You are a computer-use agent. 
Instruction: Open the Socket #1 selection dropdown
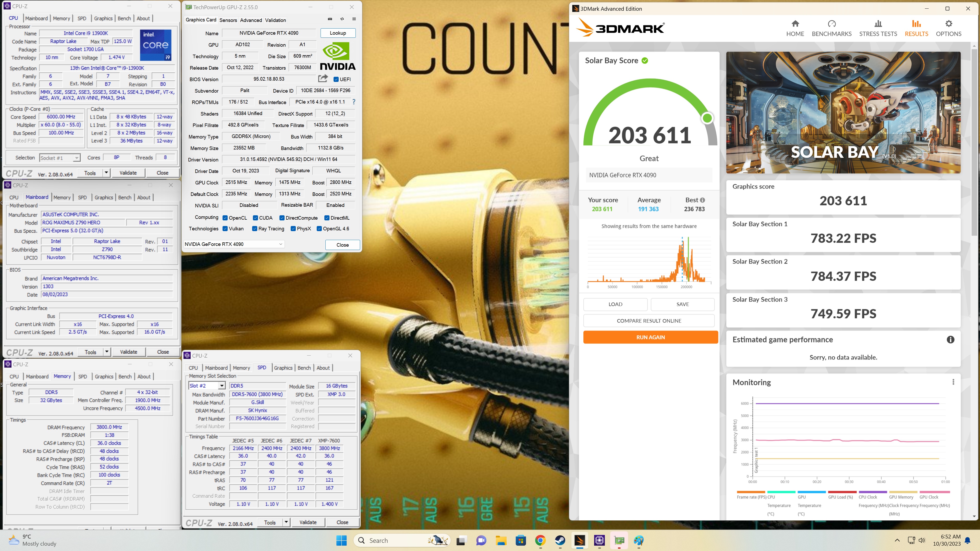click(x=60, y=158)
